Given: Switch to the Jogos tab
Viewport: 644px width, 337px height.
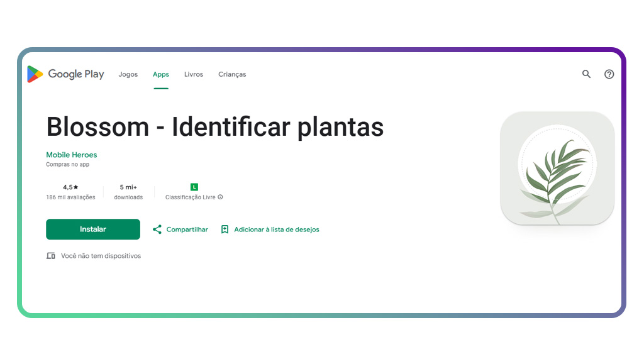Looking at the screenshot, I should pyautogui.click(x=128, y=74).
